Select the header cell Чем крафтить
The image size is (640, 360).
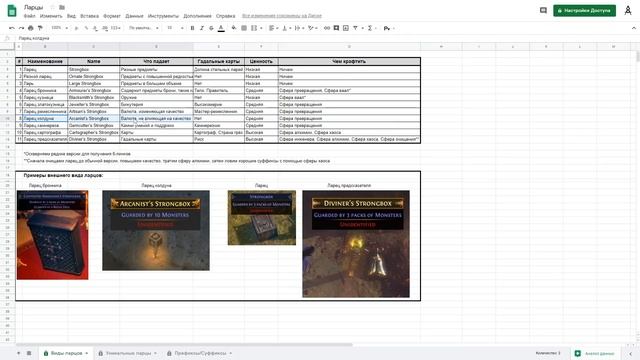(x=349, y=61)
